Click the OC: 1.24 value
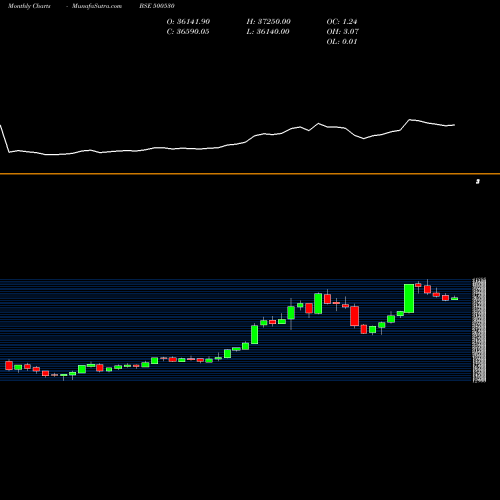500x500 pixels. 342,22
